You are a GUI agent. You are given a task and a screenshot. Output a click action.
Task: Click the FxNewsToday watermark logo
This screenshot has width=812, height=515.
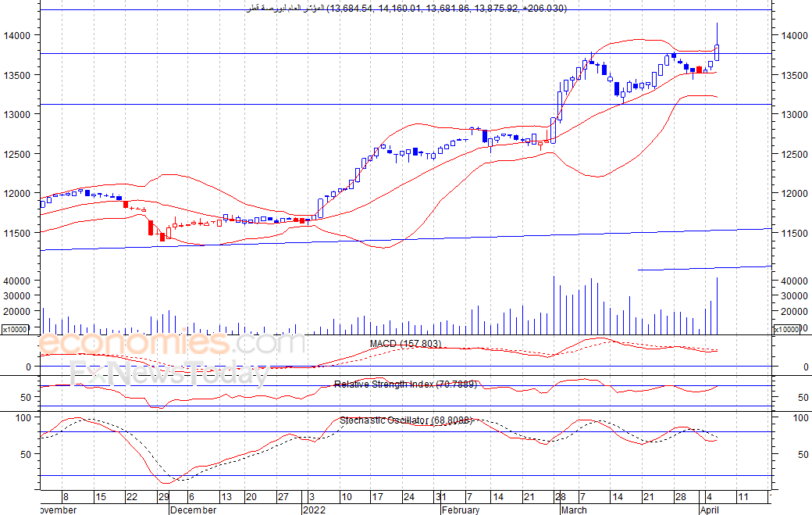click(169, 373)
